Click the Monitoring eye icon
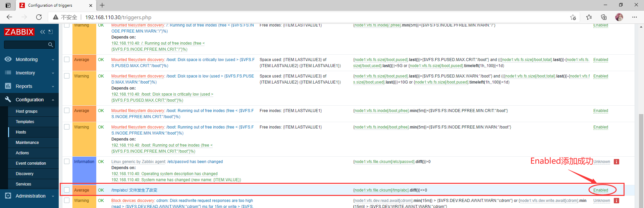The image size is (644, 208). click(x=8, y=59)
